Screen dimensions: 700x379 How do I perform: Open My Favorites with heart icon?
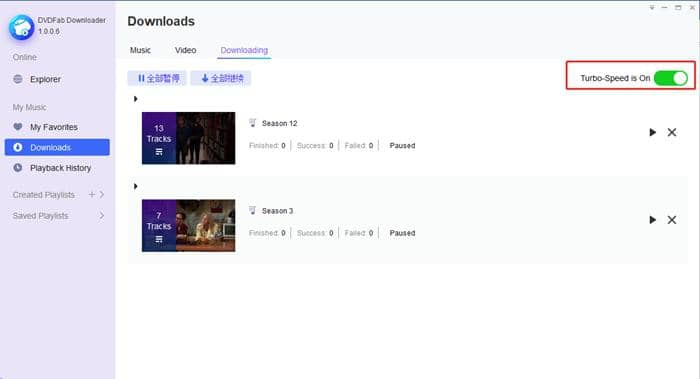(18, 127)
